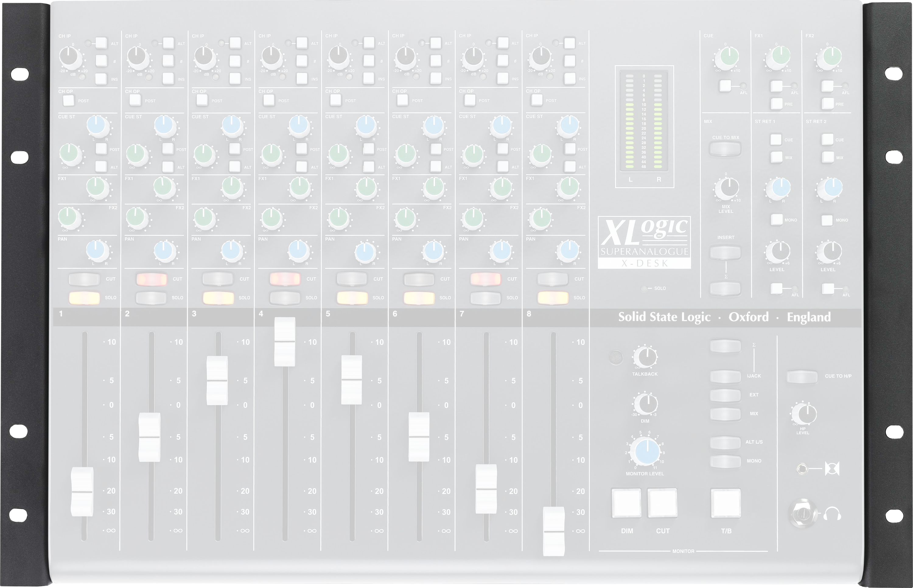Enable the Ø phase invert on channel 2
The width and height of the screenshot is (913, 588).
167,60
